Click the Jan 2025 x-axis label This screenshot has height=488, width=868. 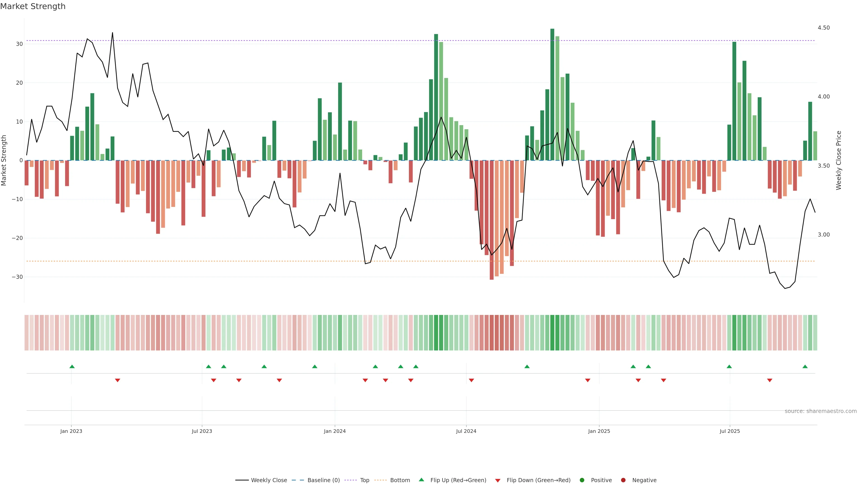click(x=599, y=431)
